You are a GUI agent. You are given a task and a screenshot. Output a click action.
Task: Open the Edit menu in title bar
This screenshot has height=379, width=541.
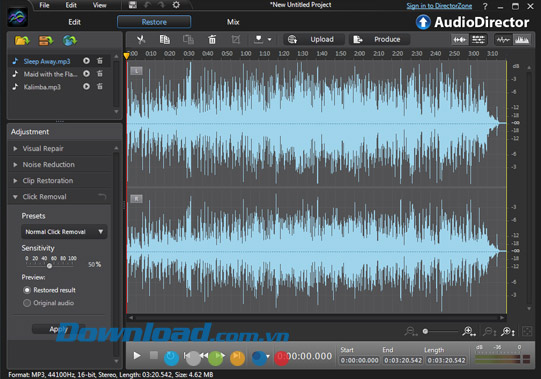[x=71, y=5]
